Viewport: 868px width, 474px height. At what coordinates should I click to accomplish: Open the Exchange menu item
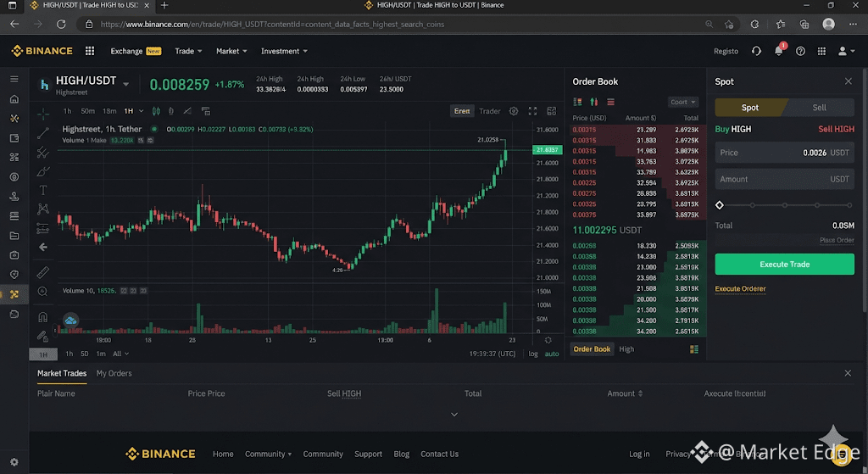coord(136,51)
